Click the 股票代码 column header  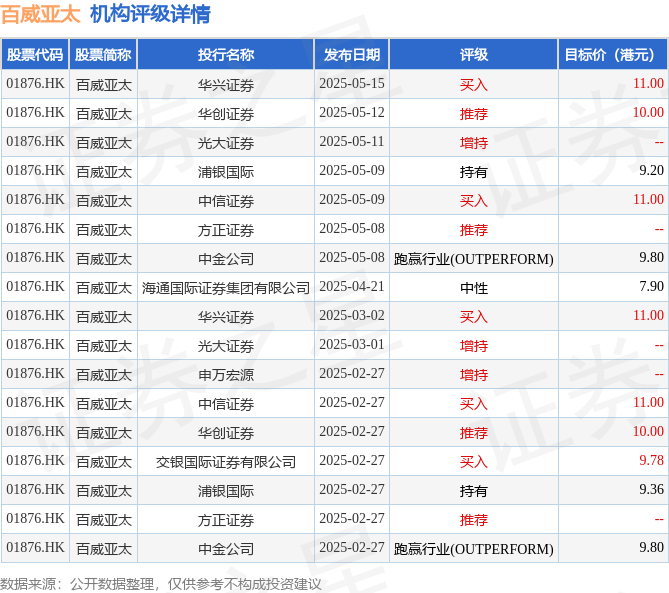coord(35,55)
